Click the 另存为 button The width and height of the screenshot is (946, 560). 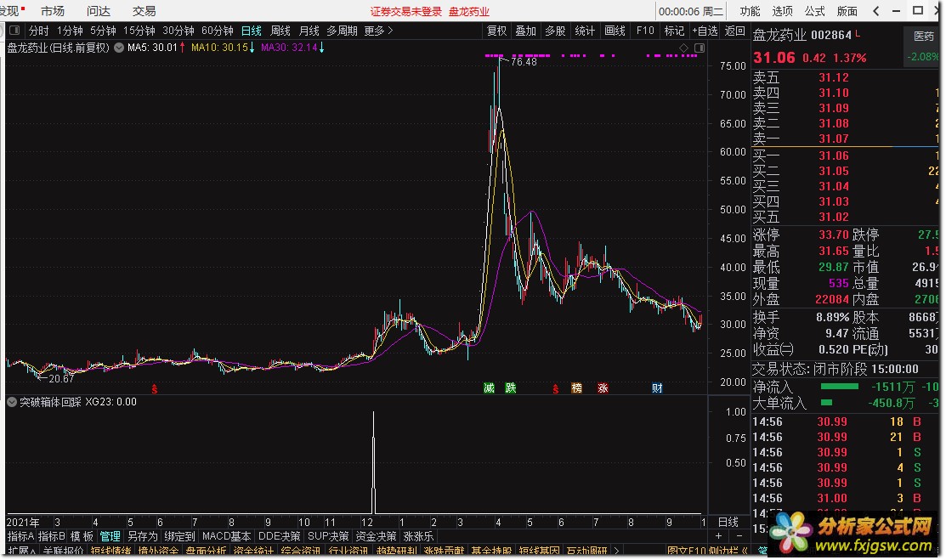coord(143,536)
